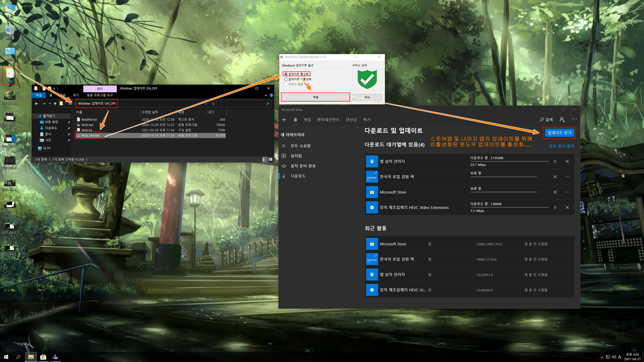This screenshot has width=644, height=362.
Task: Open the 엔터테인먼트 tab in Store
Action: pyautogui.click(x=328, y=120)
